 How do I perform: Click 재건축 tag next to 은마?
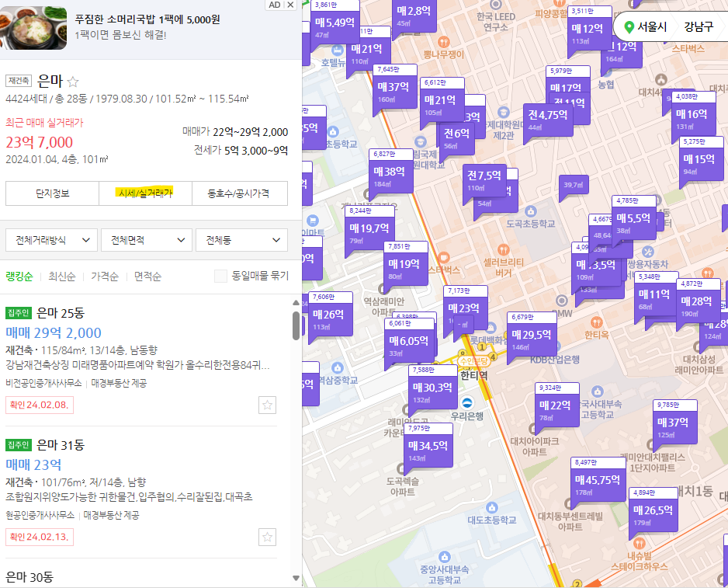[19, 81]
